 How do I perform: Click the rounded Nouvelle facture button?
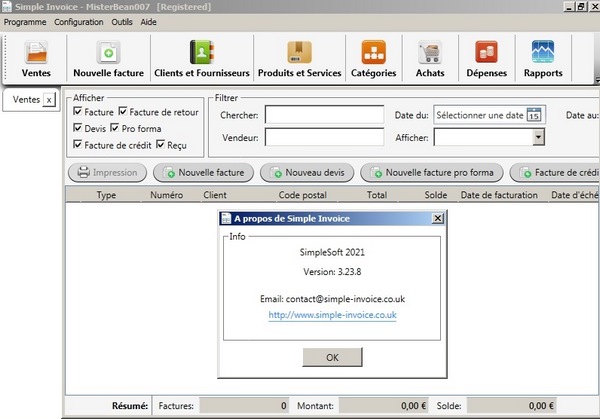click(203, 173)
